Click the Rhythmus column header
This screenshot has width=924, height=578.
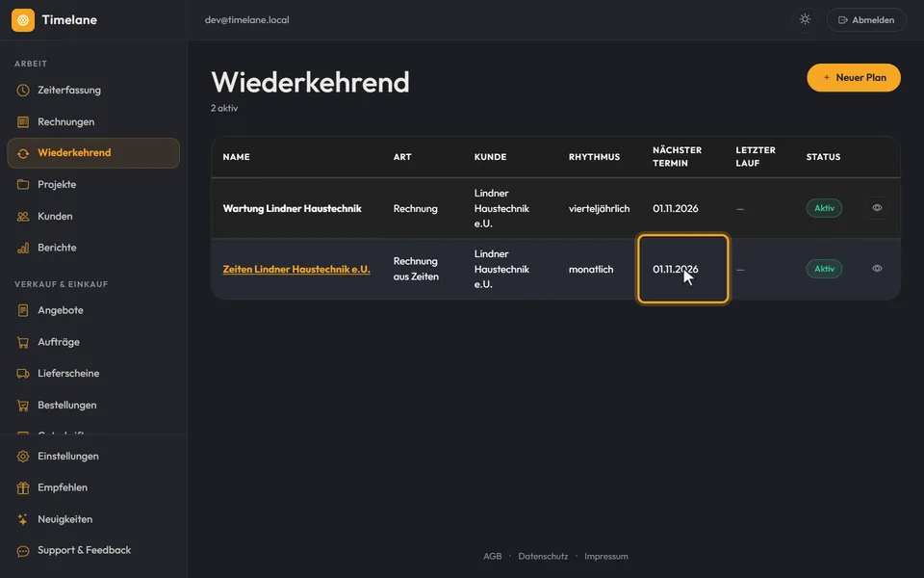point(594,157)
